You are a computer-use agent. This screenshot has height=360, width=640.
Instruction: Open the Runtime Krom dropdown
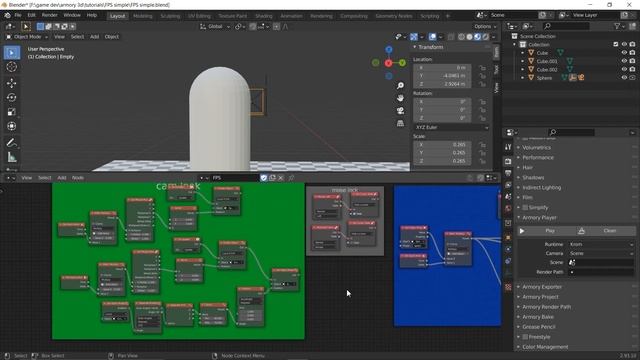(601, 244)
